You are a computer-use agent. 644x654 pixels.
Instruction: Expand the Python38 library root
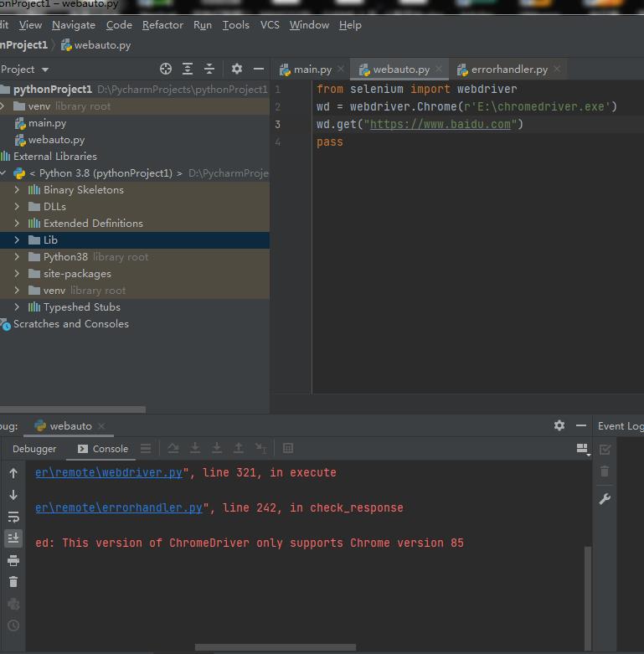17,256
